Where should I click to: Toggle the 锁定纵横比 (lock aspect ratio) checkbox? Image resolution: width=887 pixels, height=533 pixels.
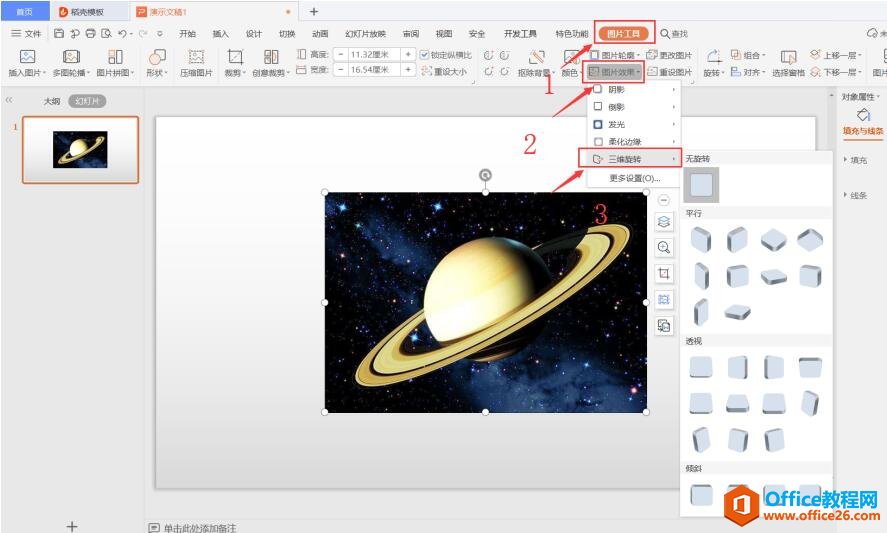(425, 54)
